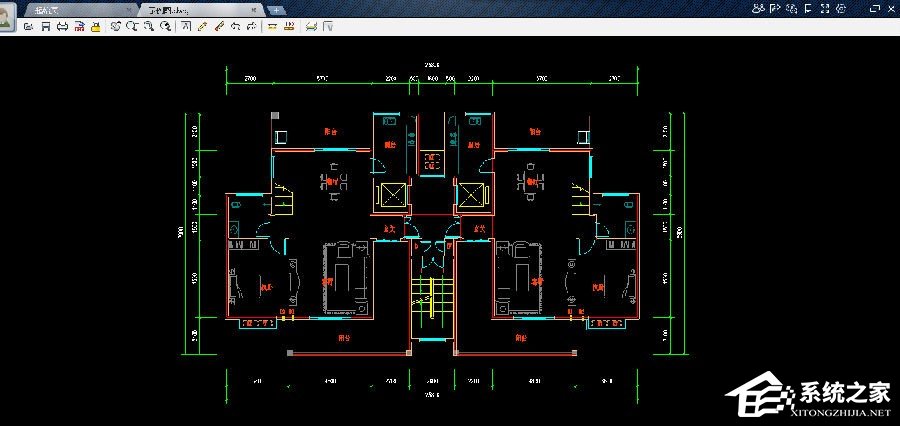
Task: Click the right elevator shaft symbol in the drawing
Action: coord(471,196)
